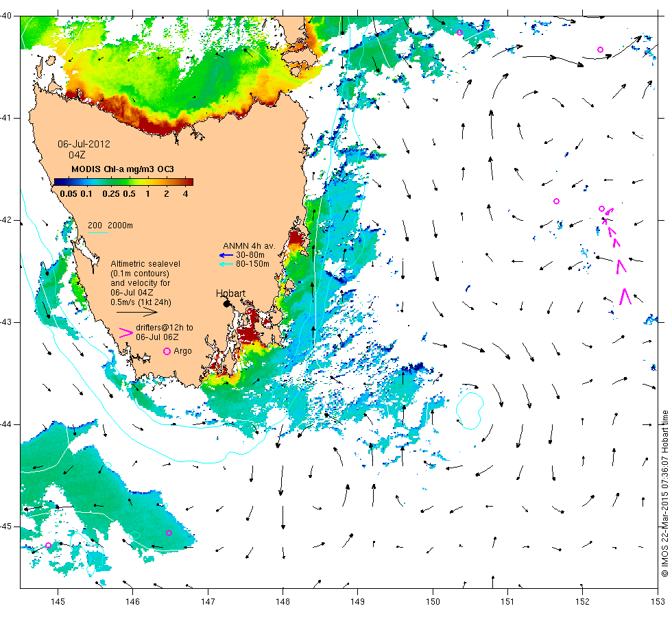Click the latitude axis label '-44'
Image resolution: width=672 pixels, height=617 pixels.
(x=6, y=424)
